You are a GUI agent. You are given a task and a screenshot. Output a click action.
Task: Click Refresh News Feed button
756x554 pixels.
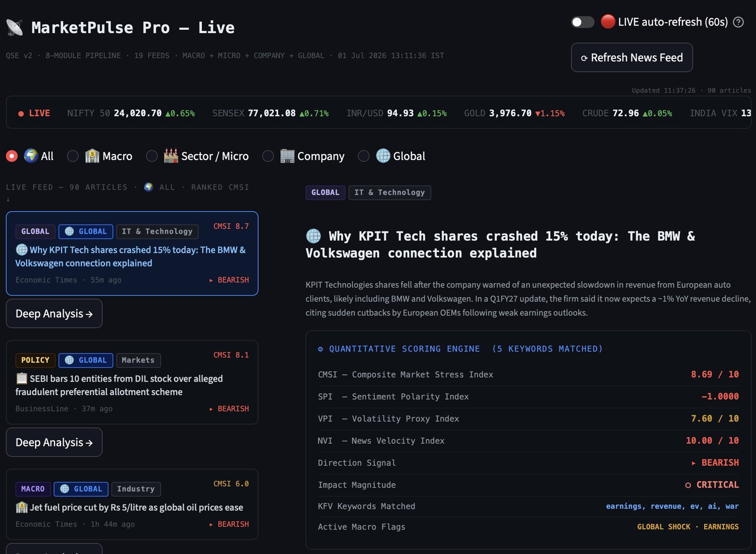coord(632,57)
